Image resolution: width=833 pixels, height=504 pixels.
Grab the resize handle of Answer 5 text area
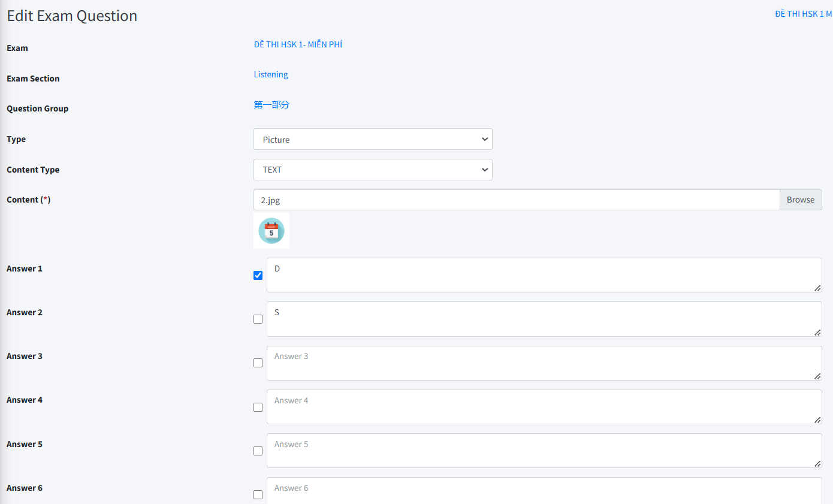(x=817, y=463)
